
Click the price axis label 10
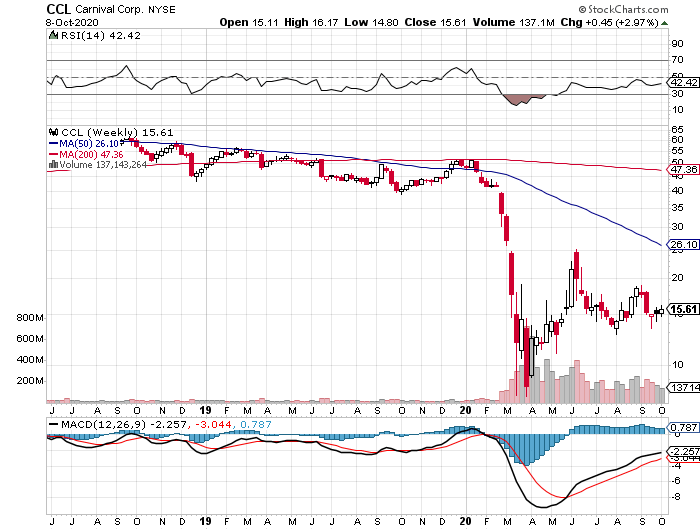(x=677, y=365)
